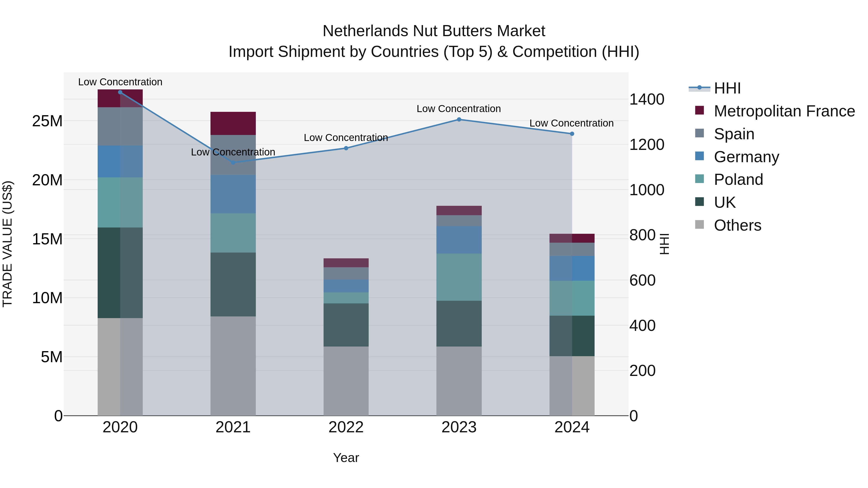Click the 2023 Poland bar segment

point(459,277)
